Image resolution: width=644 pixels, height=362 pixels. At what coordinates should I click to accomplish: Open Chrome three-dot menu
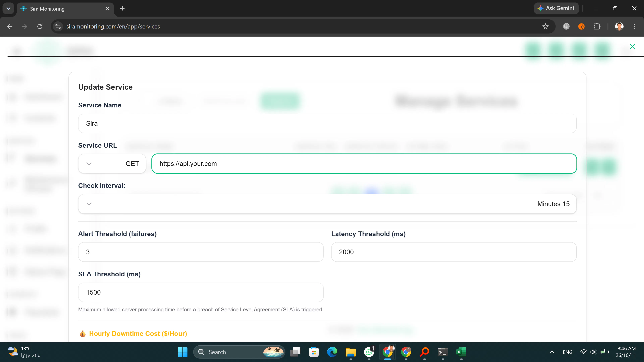634,26
